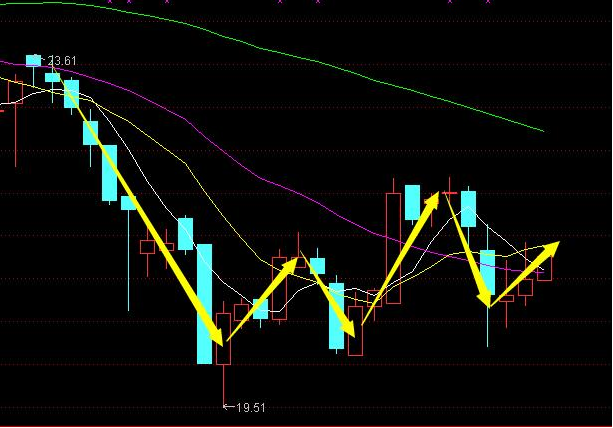Click the 23.61 high price label
613x428 pixels.
coord(62,61)
